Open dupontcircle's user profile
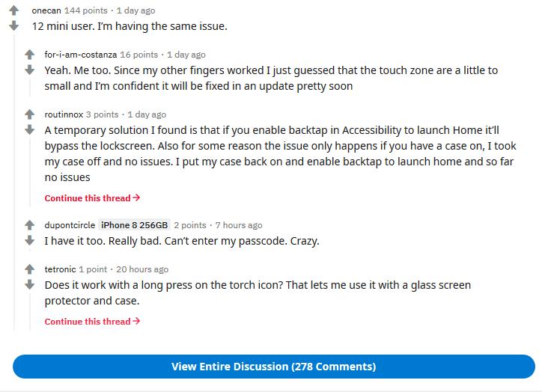 [x=70, y=225]
